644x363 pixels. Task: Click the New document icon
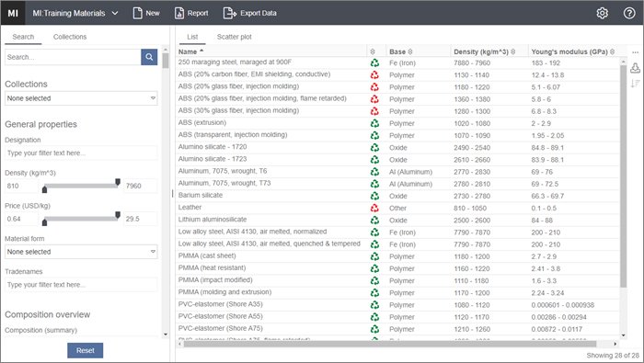138,13
